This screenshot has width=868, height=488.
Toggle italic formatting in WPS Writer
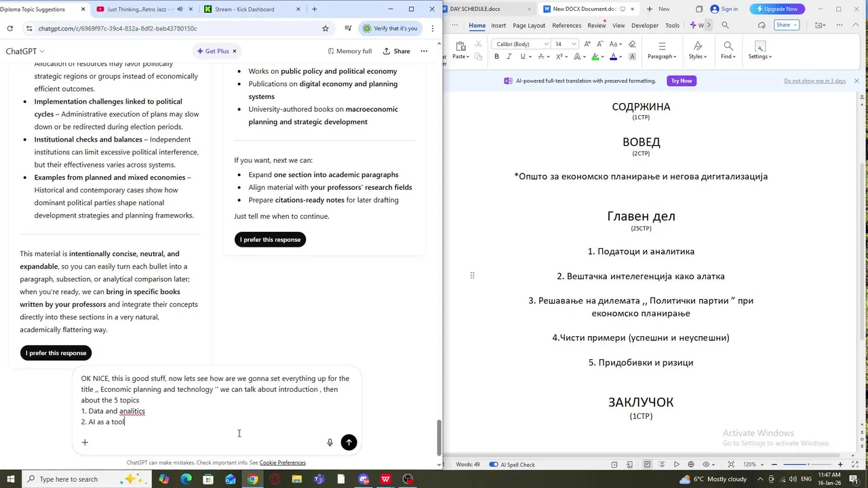click(x=509, y=57)
